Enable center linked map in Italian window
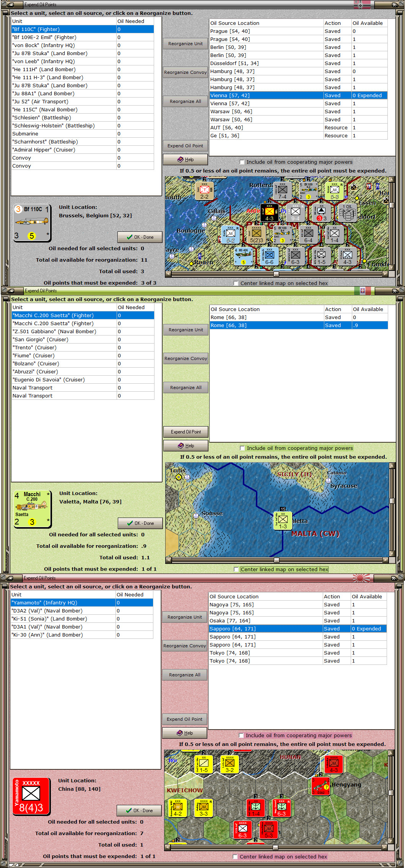The height and width of the screenshot is (868, 405). pos(236,570)
